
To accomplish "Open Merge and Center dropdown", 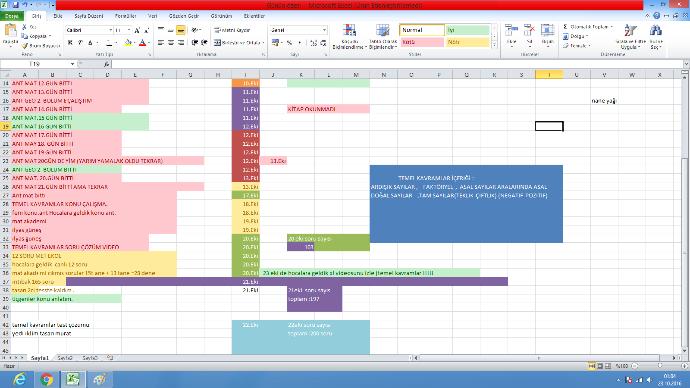I will (x=263, y=43).
